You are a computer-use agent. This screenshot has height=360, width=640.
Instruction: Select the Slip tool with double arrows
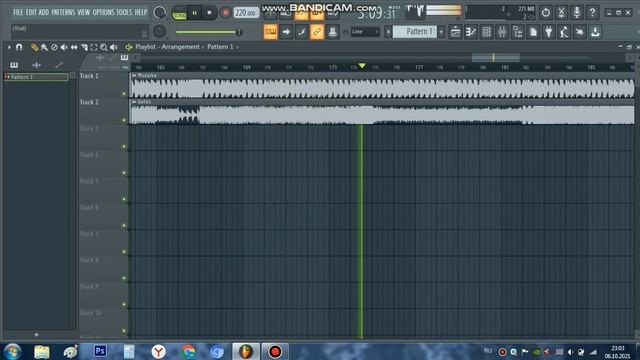74,47
